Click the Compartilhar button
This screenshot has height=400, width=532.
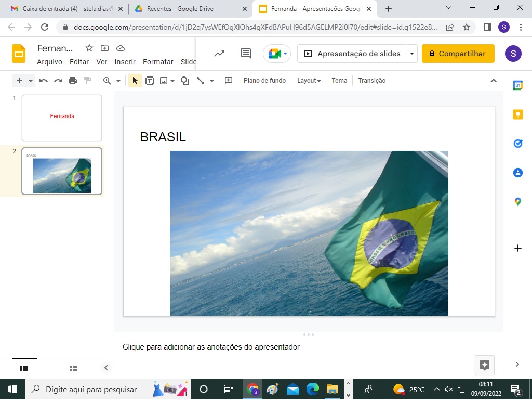[458, 54]
